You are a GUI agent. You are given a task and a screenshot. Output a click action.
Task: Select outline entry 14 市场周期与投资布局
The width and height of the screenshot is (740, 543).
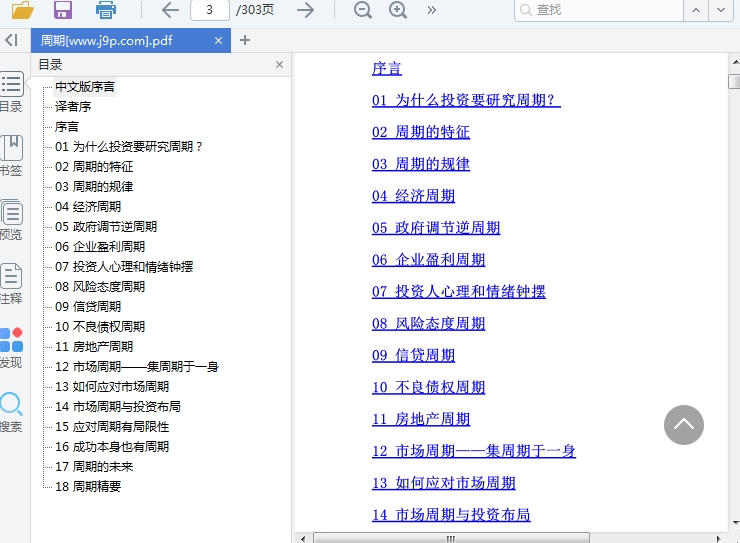[118, 407]
